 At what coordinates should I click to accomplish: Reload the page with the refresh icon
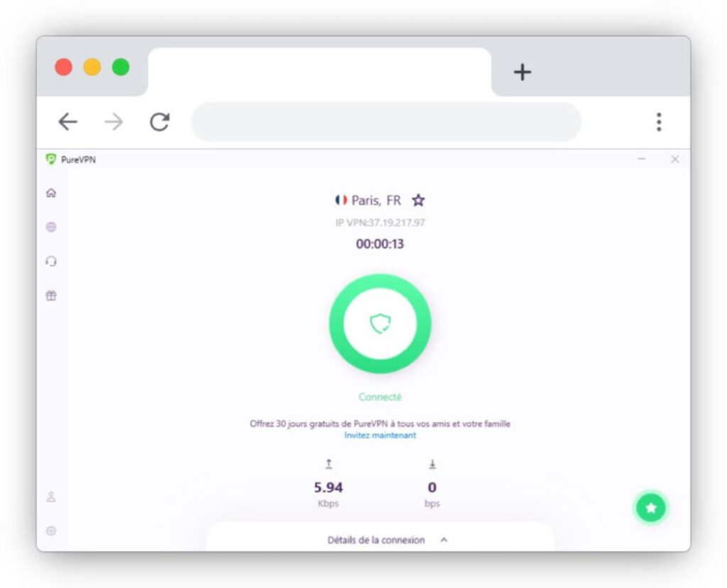160,122
